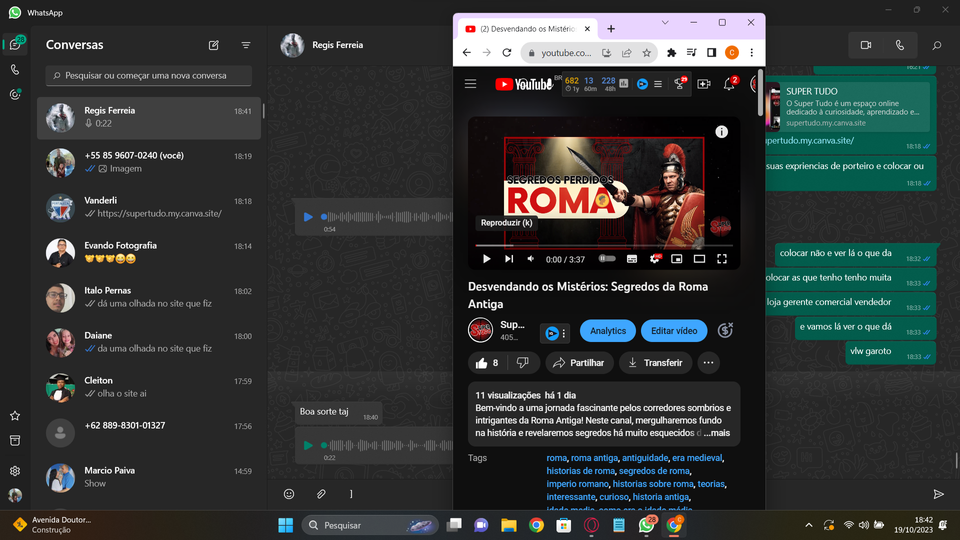Go back in Chrome

pos(467,53)
